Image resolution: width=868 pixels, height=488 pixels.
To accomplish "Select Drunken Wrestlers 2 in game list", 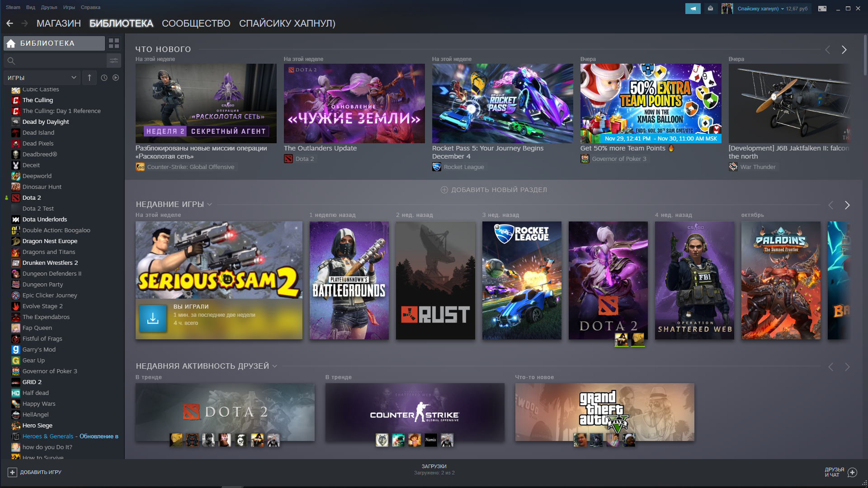I will coord(50,263).
